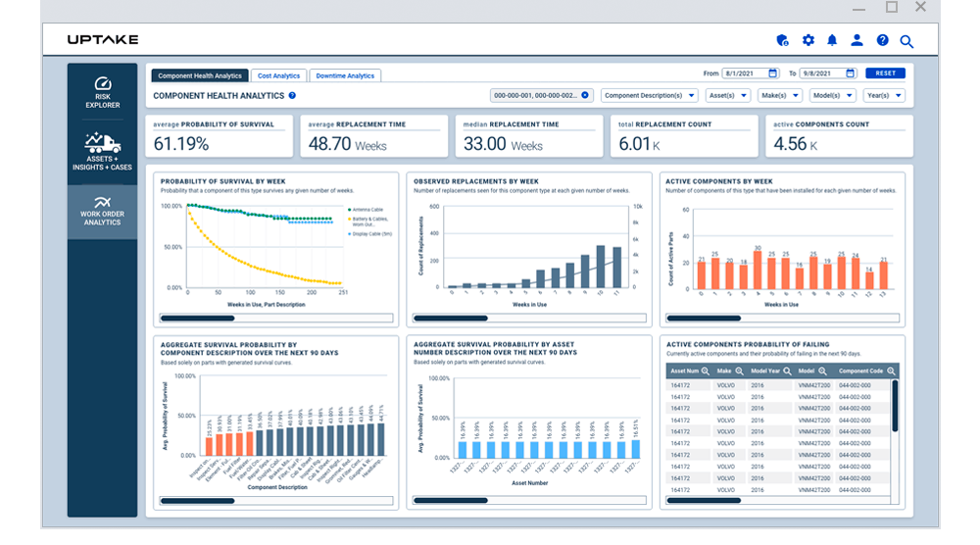Expand the Component Description(s) dropdown
This screenshot has width=980, height=545.
pos(650,96)
